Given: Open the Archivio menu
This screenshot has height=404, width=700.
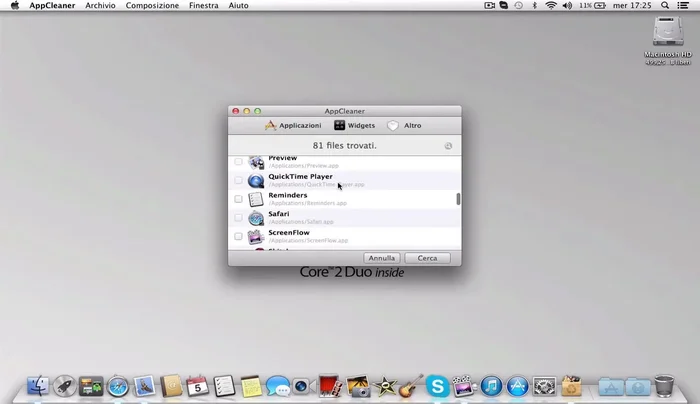Looking at the screenshot, I should coord(100,5).
